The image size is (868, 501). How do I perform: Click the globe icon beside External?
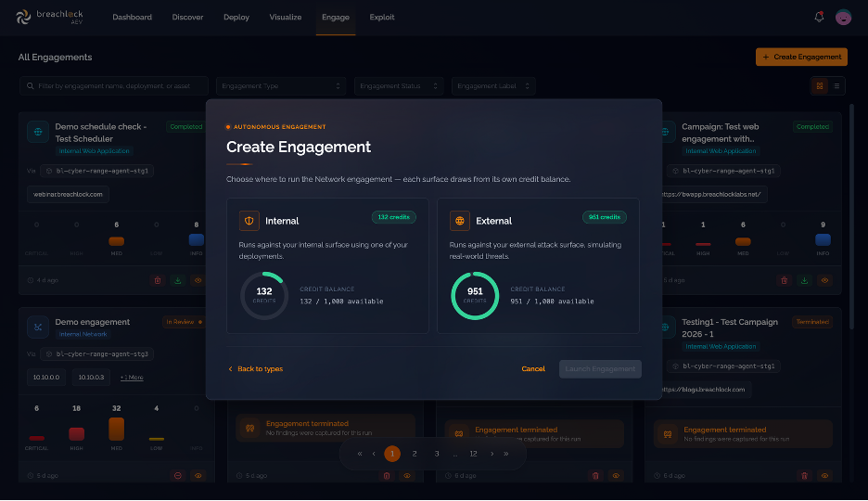(459, 220)
